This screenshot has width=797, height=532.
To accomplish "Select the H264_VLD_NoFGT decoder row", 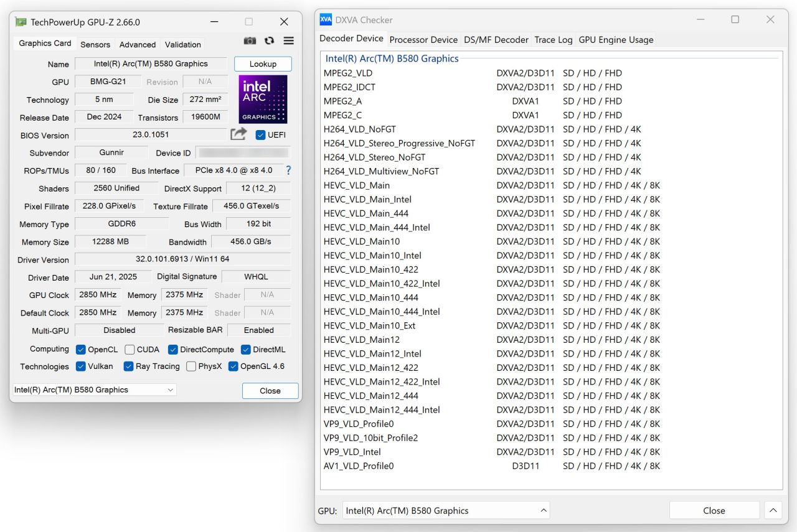I will click(551, 129).
